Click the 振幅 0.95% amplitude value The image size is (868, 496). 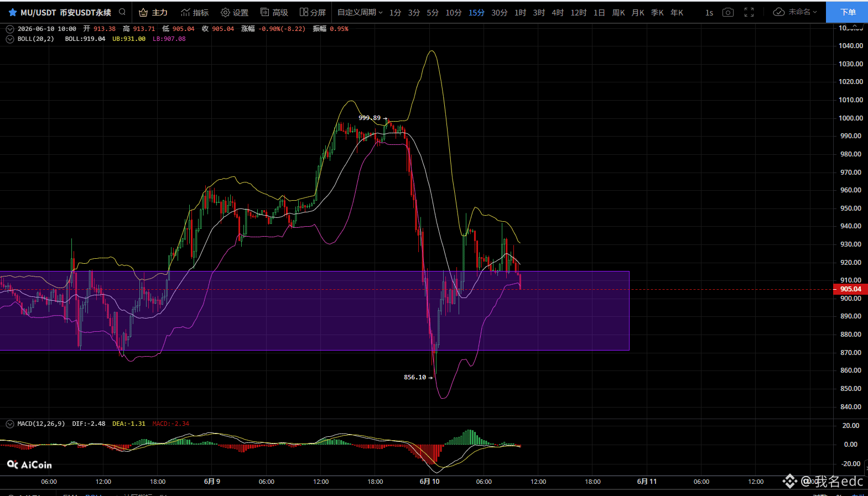click(x=331, y=29)
